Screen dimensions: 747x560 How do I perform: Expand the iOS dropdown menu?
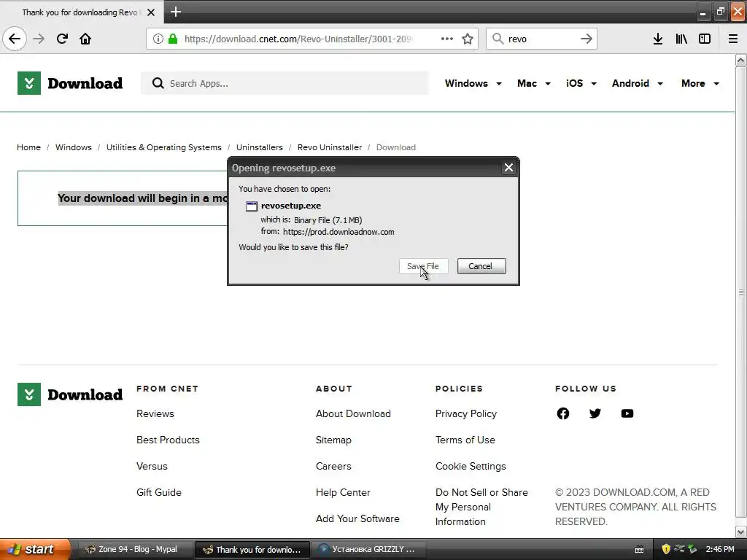pyautogui.click(x=581, y=83)
